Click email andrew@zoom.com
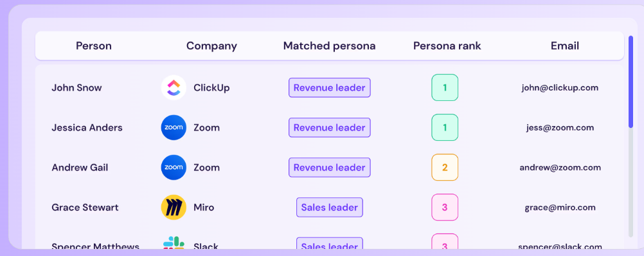 (x=560, y=167)
